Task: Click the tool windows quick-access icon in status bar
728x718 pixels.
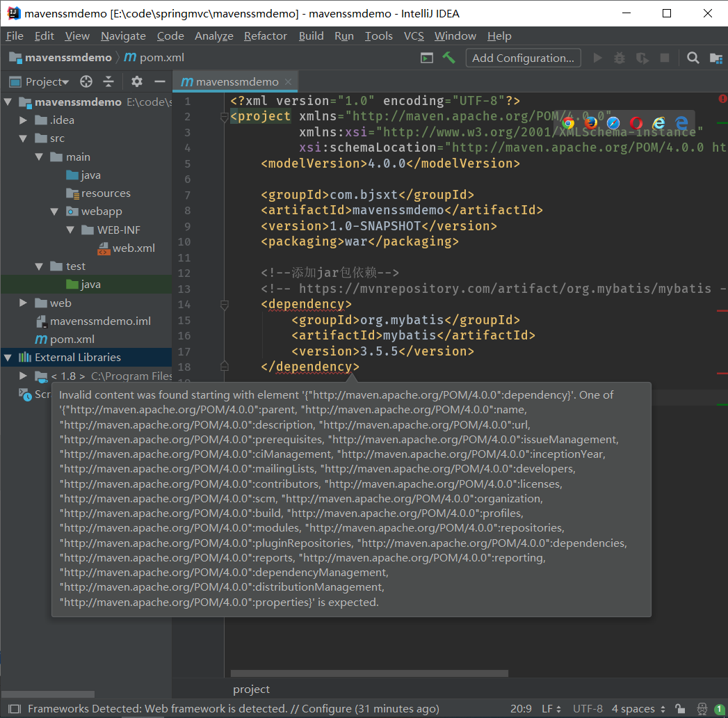Action: coord(15,709)
